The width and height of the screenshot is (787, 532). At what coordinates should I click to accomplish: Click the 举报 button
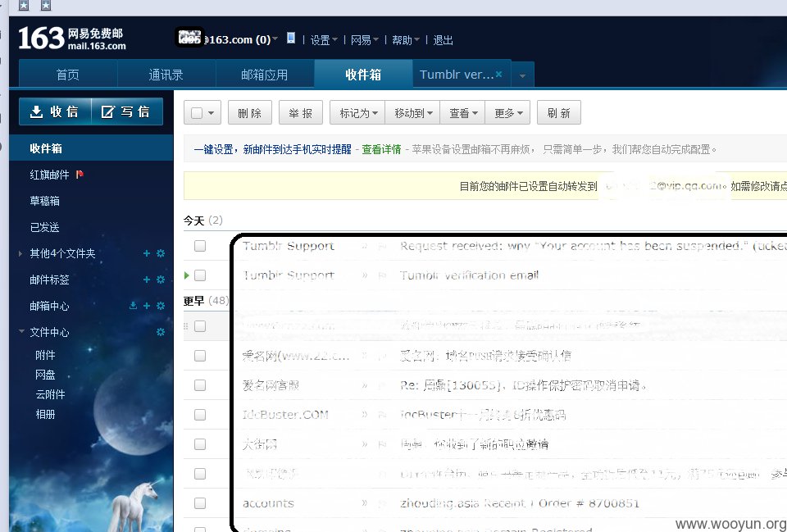300,113
